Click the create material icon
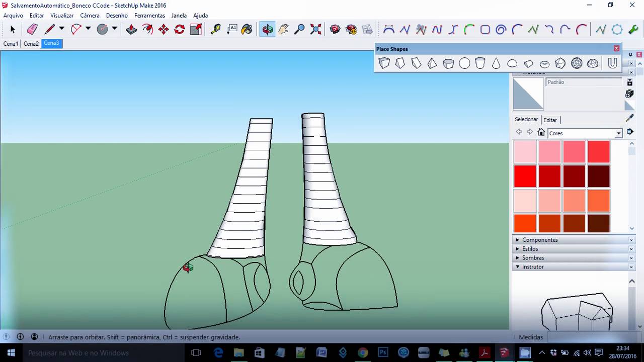Image resolution: width=644 pixels, height=362 pixels. (629, 94)
